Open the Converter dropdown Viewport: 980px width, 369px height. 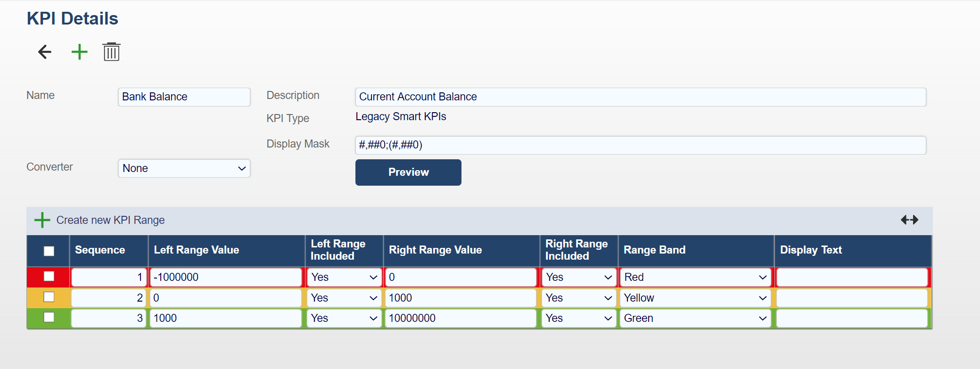click(184, 169)
